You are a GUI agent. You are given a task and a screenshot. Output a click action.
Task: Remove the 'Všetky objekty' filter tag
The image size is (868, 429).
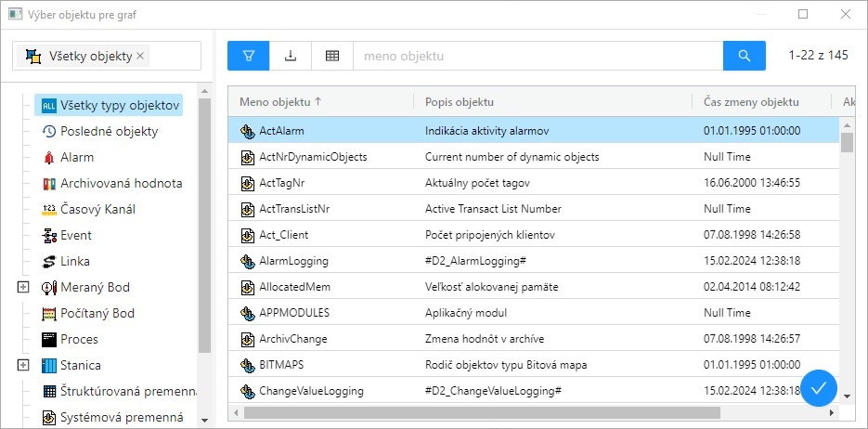tap(140, 57)
